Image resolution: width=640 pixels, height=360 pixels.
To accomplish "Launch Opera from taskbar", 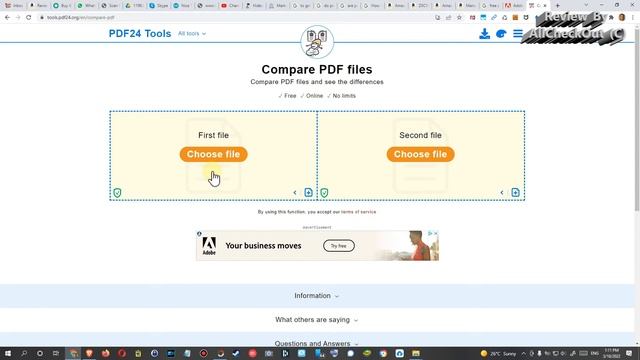I will [x=122, y=353].
